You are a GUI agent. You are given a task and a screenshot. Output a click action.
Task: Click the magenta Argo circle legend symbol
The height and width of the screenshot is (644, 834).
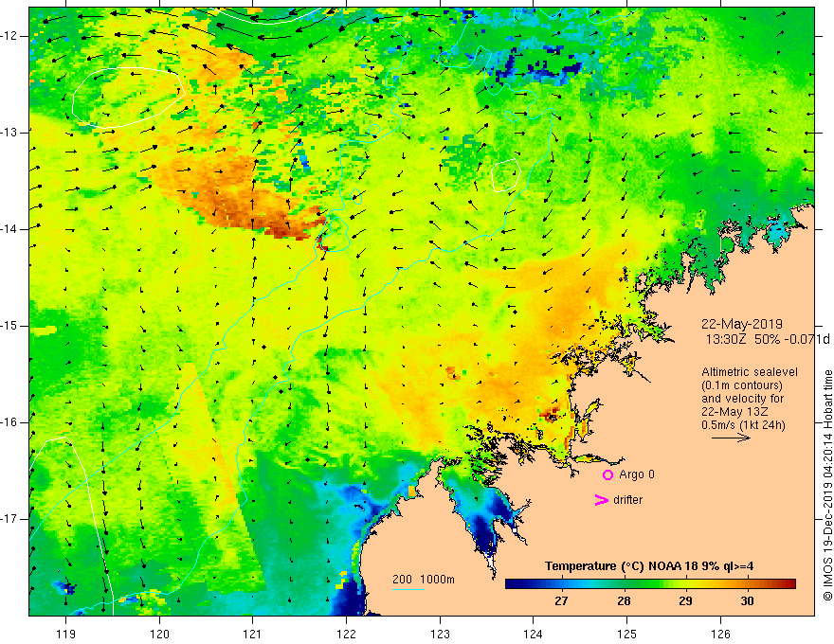click(607, 474)
